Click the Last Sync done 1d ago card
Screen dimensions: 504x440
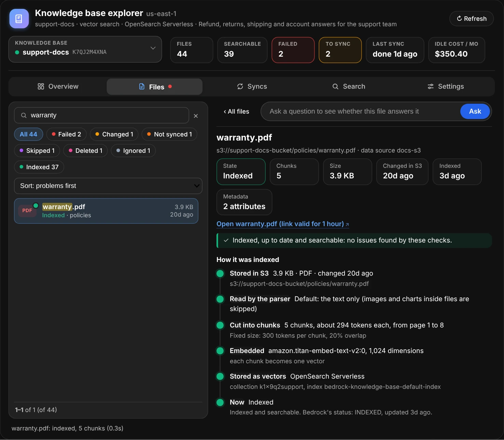coord(395,50)
